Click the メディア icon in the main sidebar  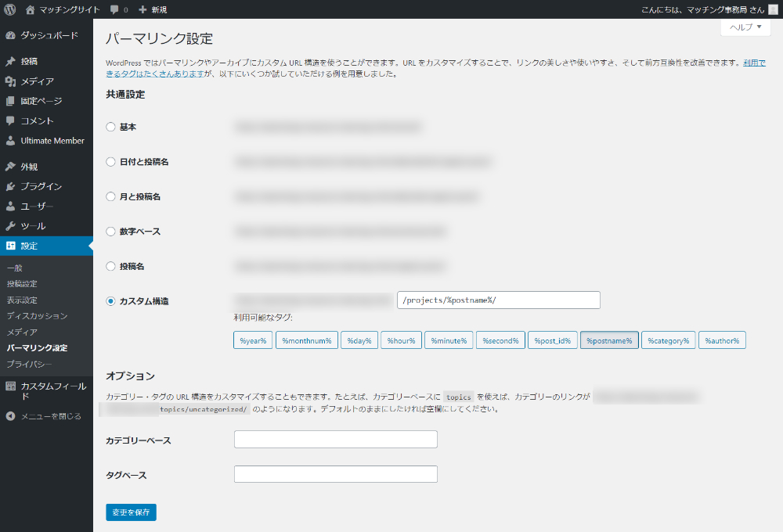(10, 81)
